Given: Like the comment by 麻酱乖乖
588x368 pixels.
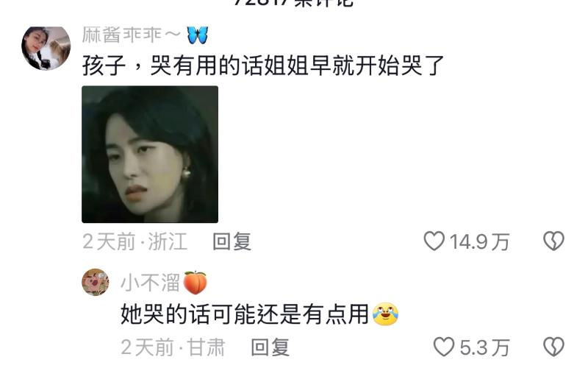Looking at the screenshot, I should [x=434, y=241].
